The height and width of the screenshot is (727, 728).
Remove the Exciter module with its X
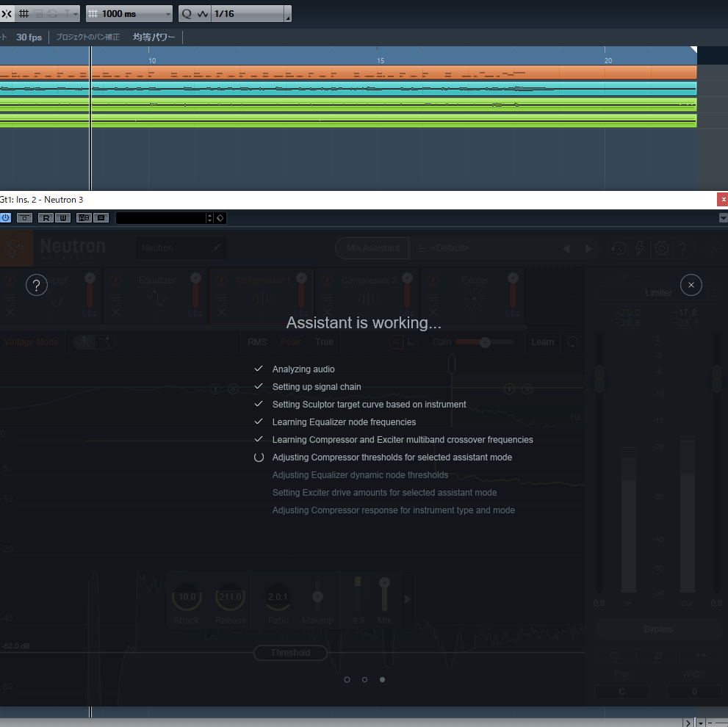(x=433, y=312)
